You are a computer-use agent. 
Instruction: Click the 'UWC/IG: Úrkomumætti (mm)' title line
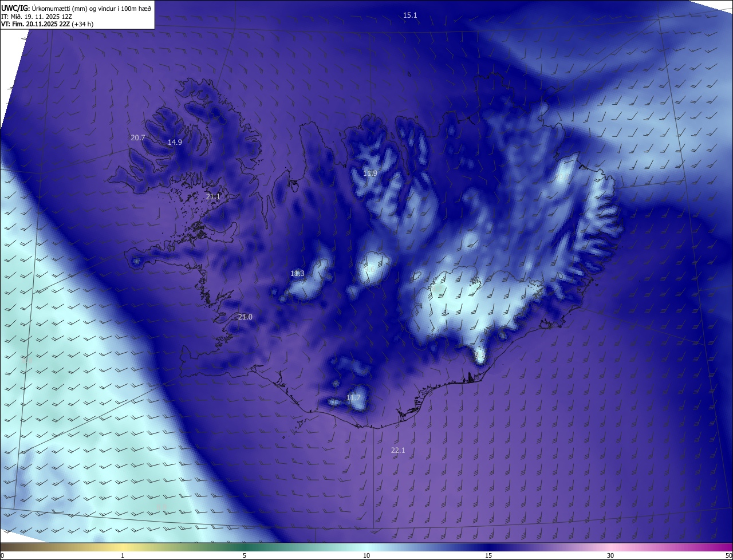point(77,7)
